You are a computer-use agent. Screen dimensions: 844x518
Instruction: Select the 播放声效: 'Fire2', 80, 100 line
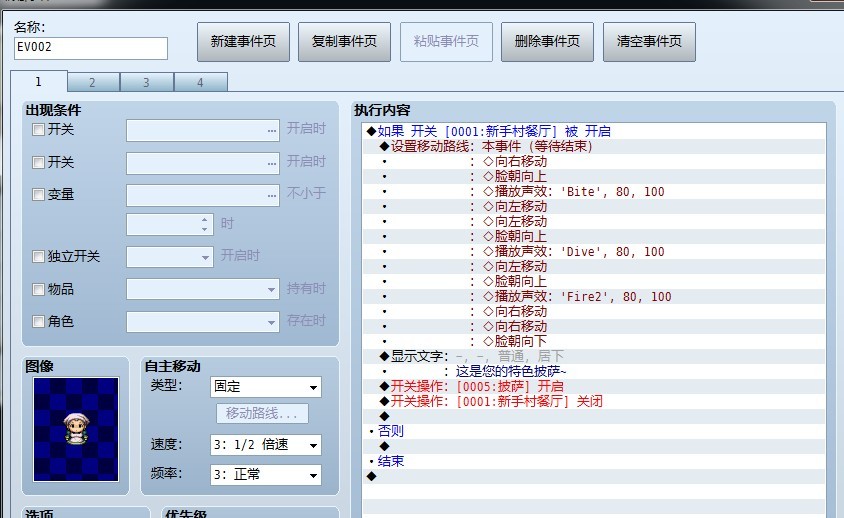click(594, 297)
